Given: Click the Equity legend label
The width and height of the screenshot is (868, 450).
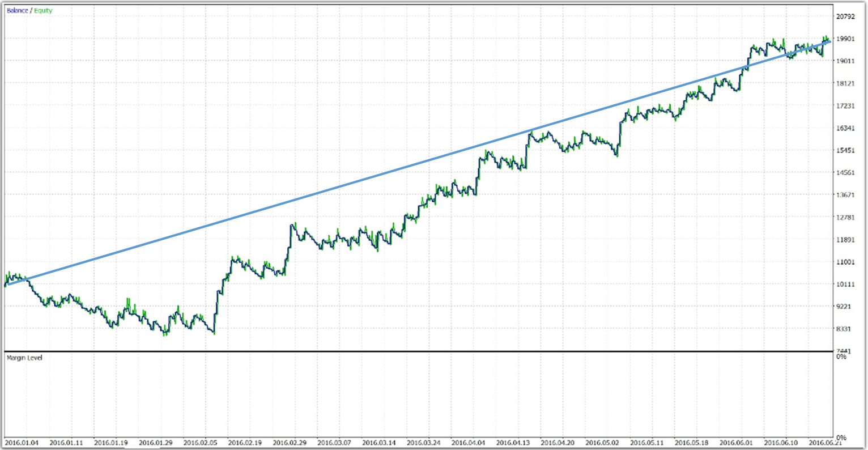Looking at the screenshot, I should 43,11.
